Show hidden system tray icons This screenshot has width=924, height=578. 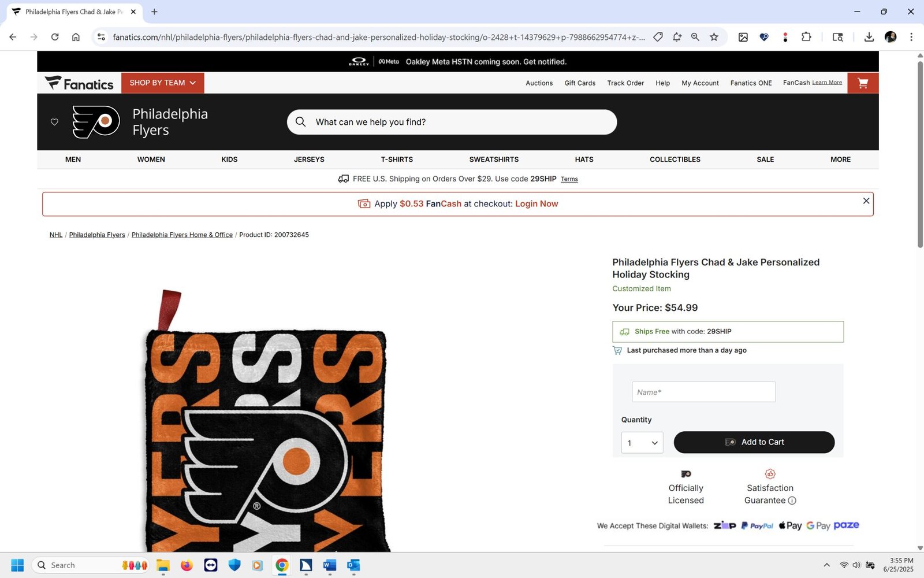826,565
